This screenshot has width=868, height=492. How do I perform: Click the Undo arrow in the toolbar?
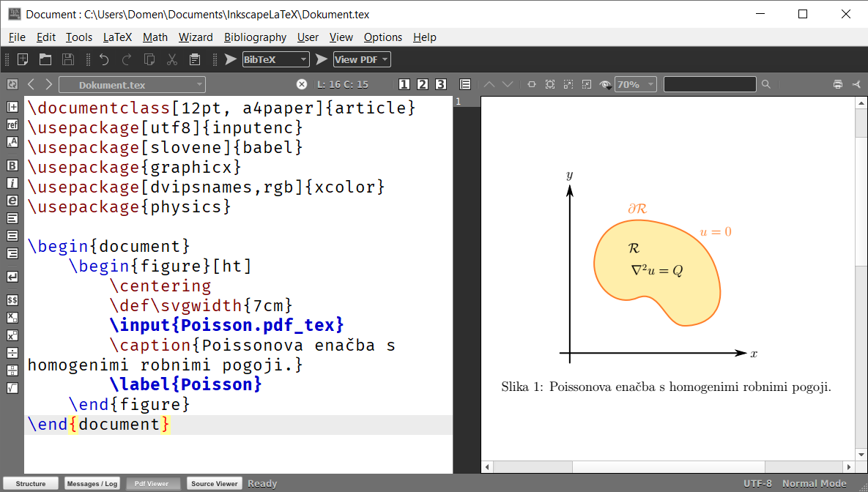(x=104, y=59)
